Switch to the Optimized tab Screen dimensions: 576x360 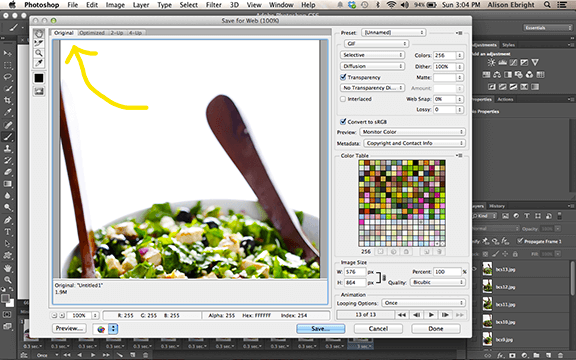[92, 33]
